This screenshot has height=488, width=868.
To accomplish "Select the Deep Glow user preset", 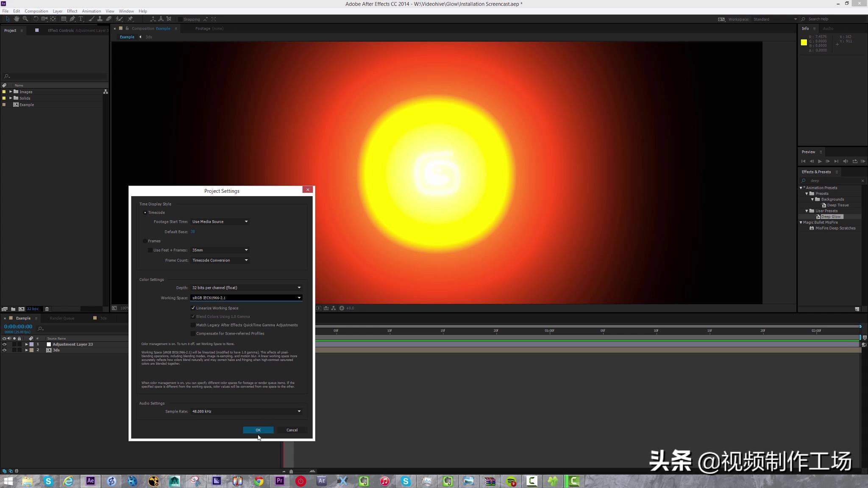I will (x=830, y=216).
